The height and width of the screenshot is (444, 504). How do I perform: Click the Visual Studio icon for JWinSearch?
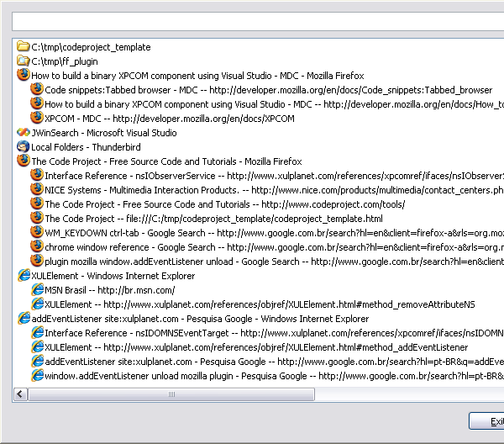click(24, 132)
